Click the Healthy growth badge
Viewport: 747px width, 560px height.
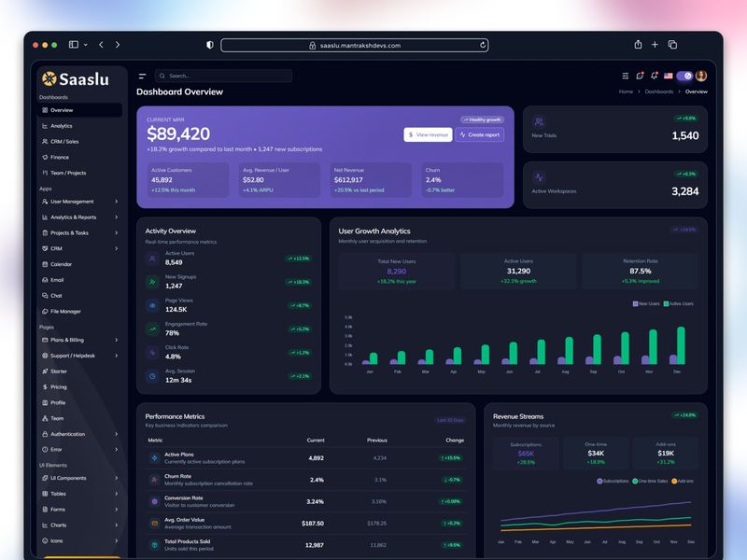click(x=482, y=119)
